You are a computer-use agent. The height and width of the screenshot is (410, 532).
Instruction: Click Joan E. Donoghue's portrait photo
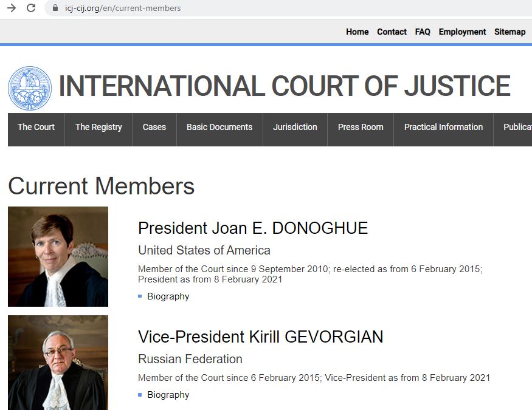[x=58, y=256]
